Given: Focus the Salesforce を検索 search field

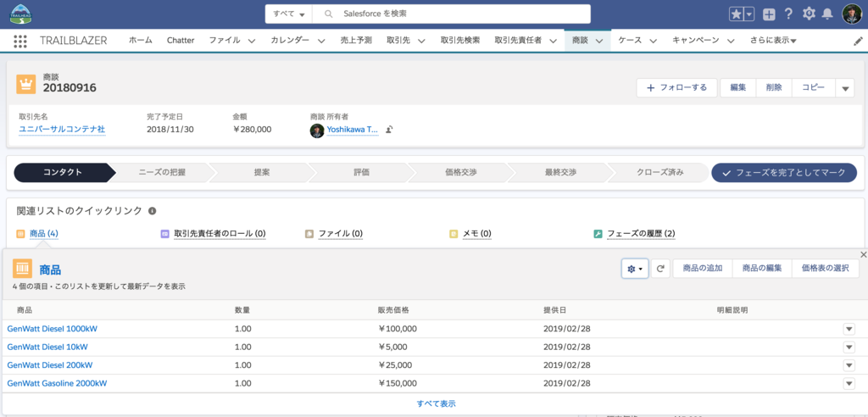Looking at the screenshot, I should (451, 14).
